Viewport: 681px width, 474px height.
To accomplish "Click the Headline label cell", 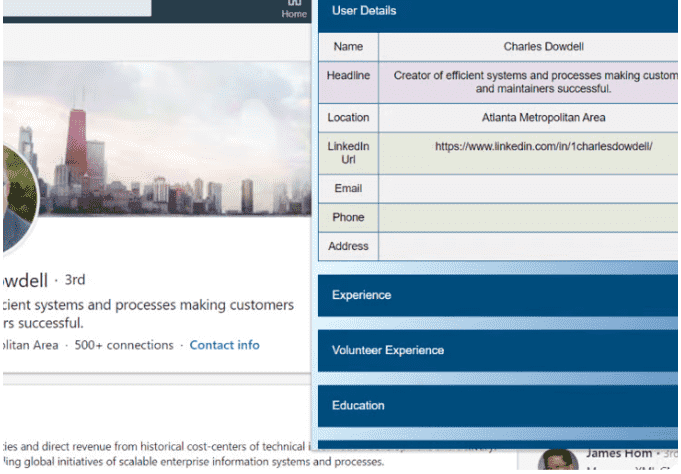I will 348,82.
